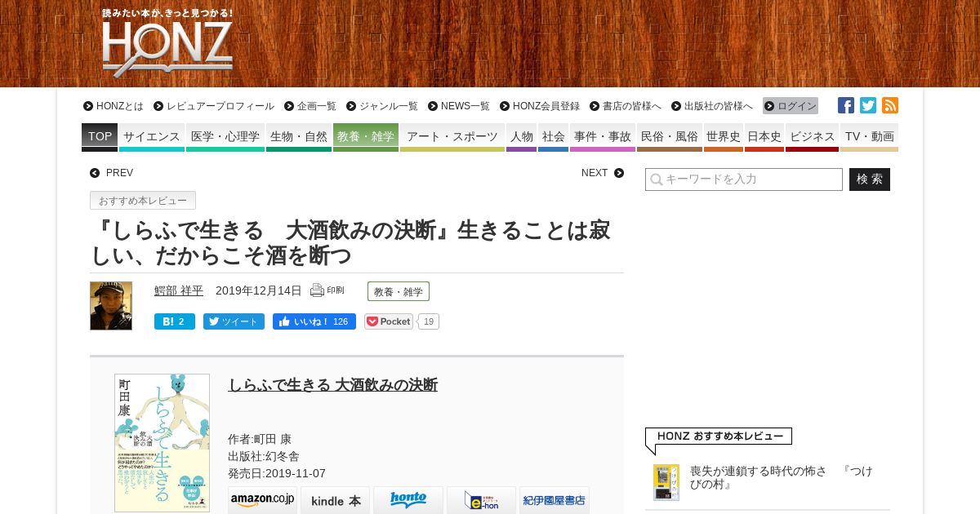This screenshot has height=514, width=980.
Task: Open HONZ Facebook page icon
Action: 846,105
